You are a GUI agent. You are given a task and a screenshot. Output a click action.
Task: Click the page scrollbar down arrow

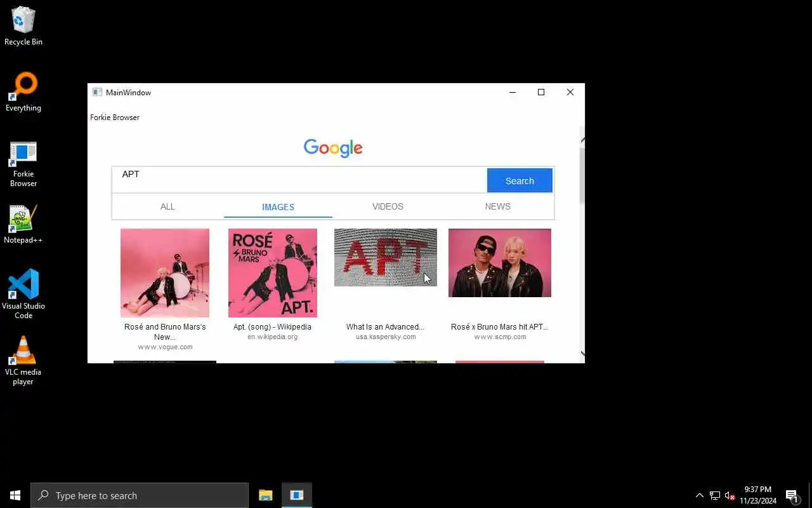[582, 354]
